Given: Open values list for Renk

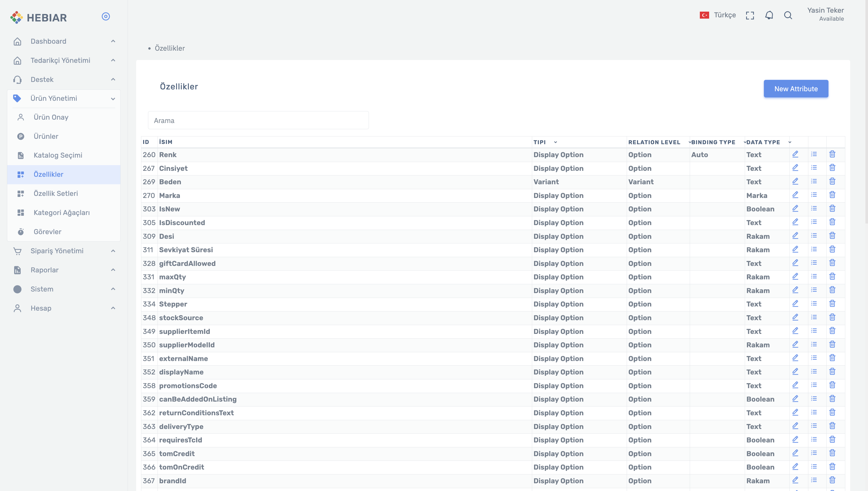Looking at the screenshot, I should point(814,154).
